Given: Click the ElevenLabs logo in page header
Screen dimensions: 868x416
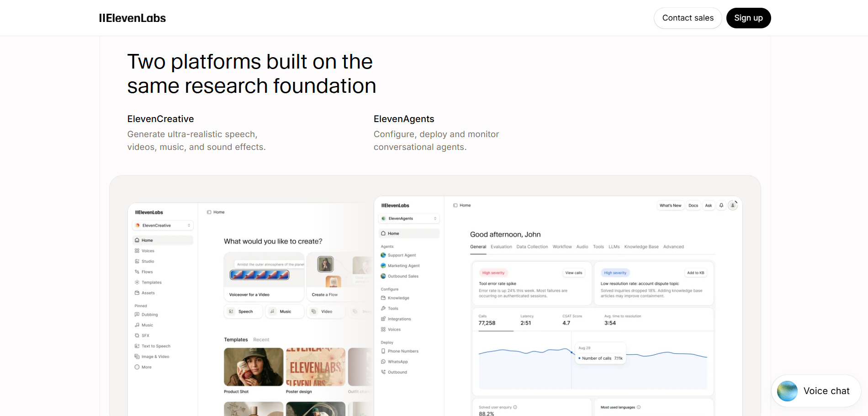Looking at the screenshot, I should click(132, 18).
